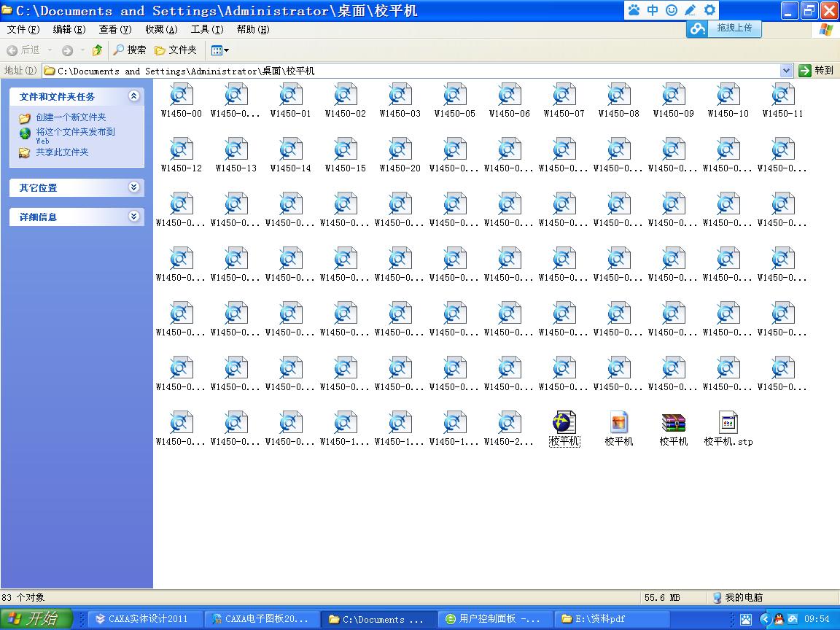Image resolution: width=840 pixels, height=630 pixels.
Task: Click the Up one level folder icon
Action: tap(97, 50)
